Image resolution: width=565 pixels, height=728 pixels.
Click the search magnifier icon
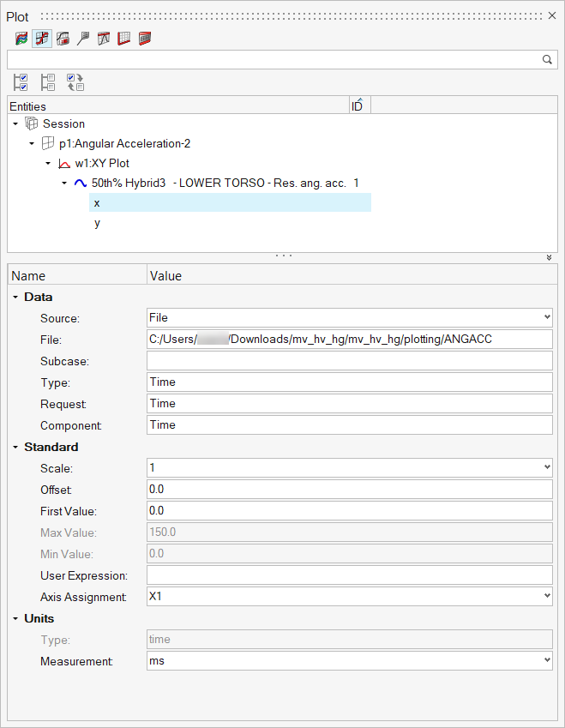coord(547,59)
